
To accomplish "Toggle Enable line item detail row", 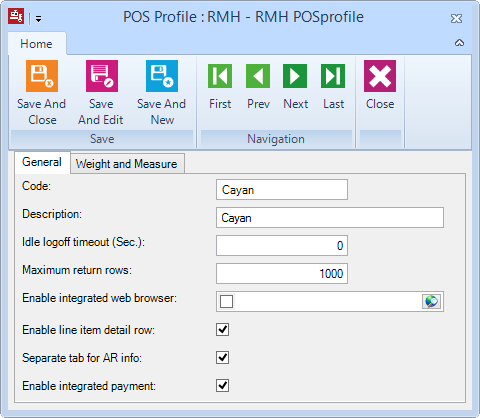I will pyautogui.click(x=223, y=330).
